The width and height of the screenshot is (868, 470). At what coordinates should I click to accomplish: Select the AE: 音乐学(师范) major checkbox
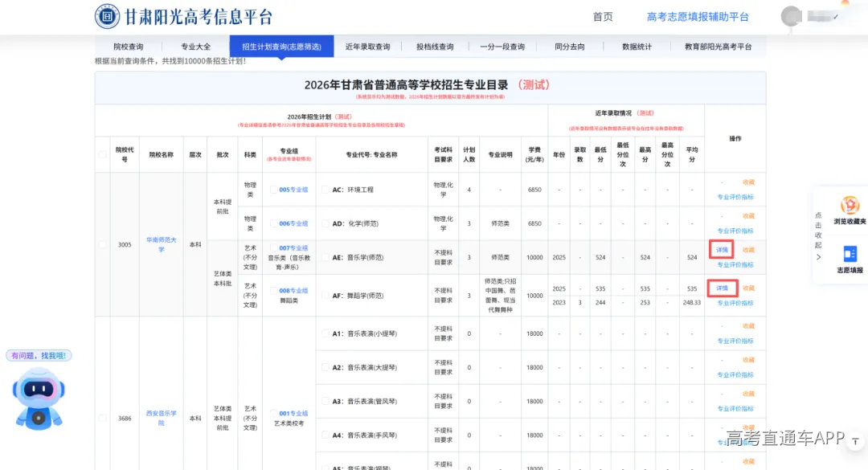coord(325,257)
